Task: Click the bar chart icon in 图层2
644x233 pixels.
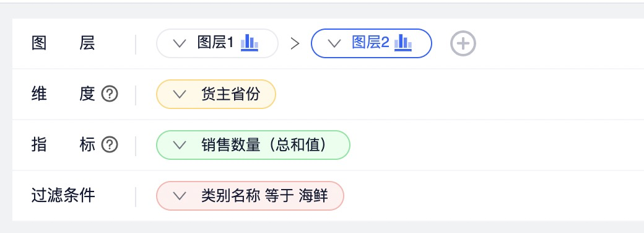Action: [x=403, y=43]
